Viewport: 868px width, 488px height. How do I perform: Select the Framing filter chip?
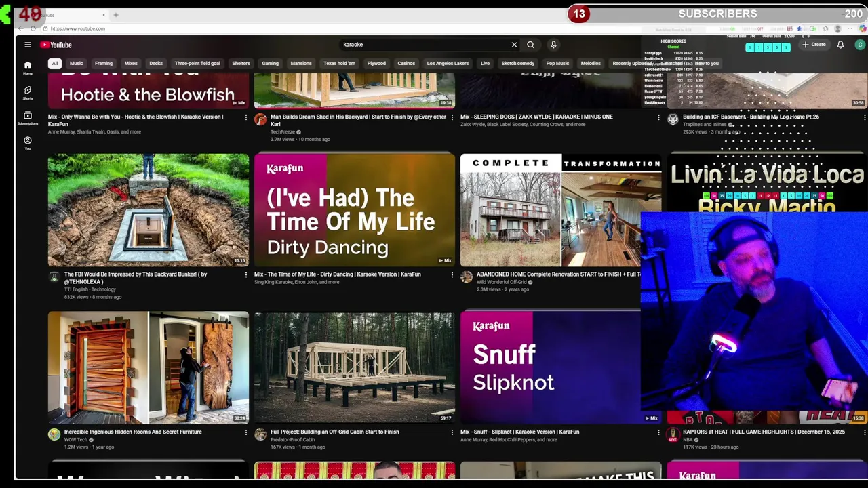pyautogui.click(x=104, y=64)
